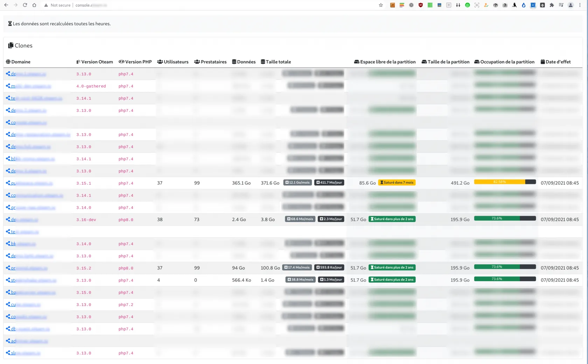Screen dimensions: 588x364
Task: Click the "Not secure" site info indicator
Action: click(57, 5)
